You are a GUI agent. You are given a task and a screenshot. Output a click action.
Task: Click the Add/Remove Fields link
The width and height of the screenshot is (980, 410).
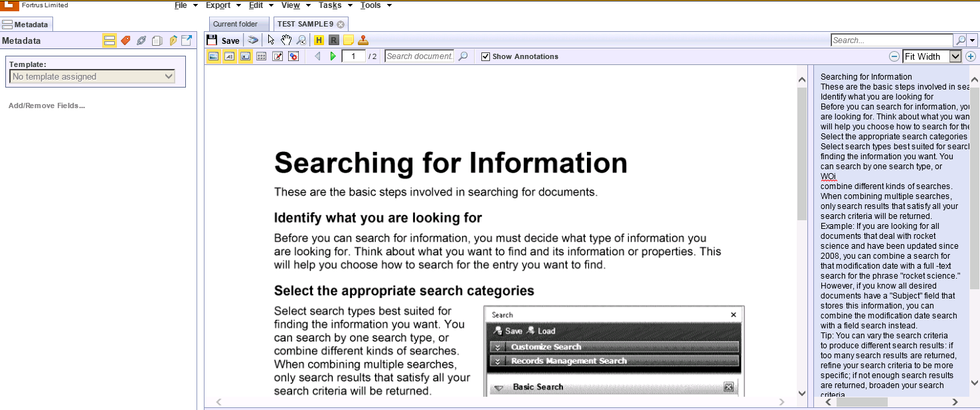click(x=46, y=105)
